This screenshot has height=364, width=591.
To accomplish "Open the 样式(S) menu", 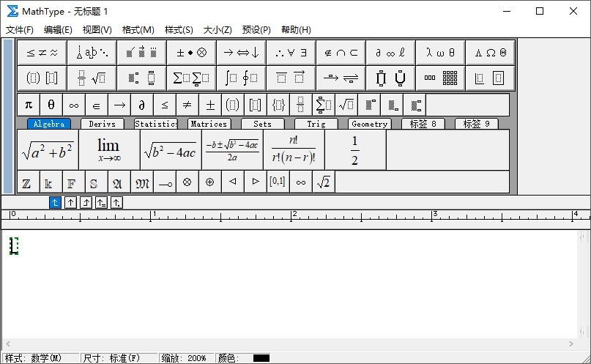I will (x=179, y=30).
